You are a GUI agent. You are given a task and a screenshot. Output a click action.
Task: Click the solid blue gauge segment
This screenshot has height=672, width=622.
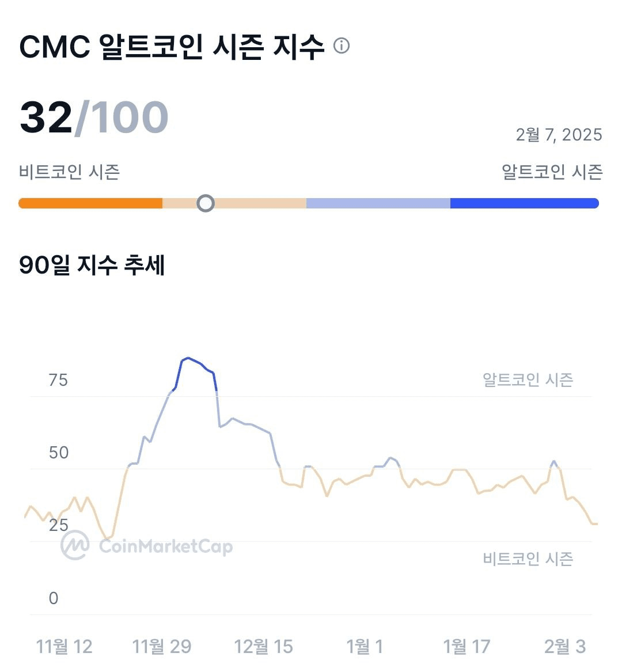524,203
